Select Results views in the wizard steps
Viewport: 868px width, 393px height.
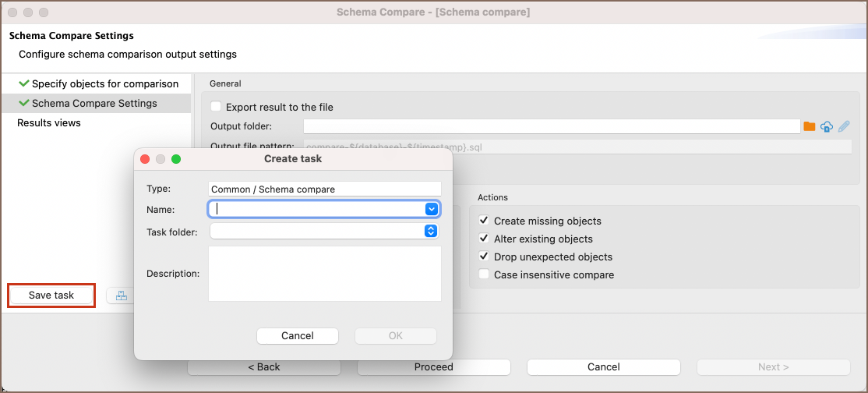(x=49, y=122)
